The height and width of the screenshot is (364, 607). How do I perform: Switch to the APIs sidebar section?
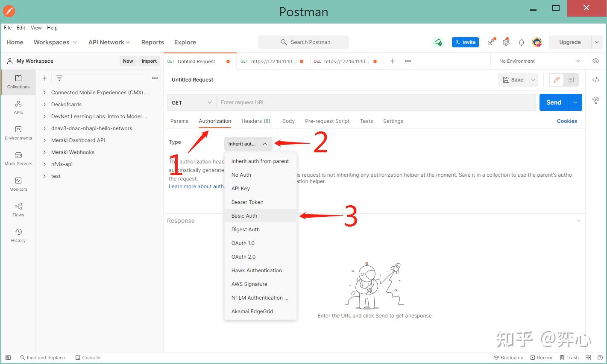tap(18, 108)
